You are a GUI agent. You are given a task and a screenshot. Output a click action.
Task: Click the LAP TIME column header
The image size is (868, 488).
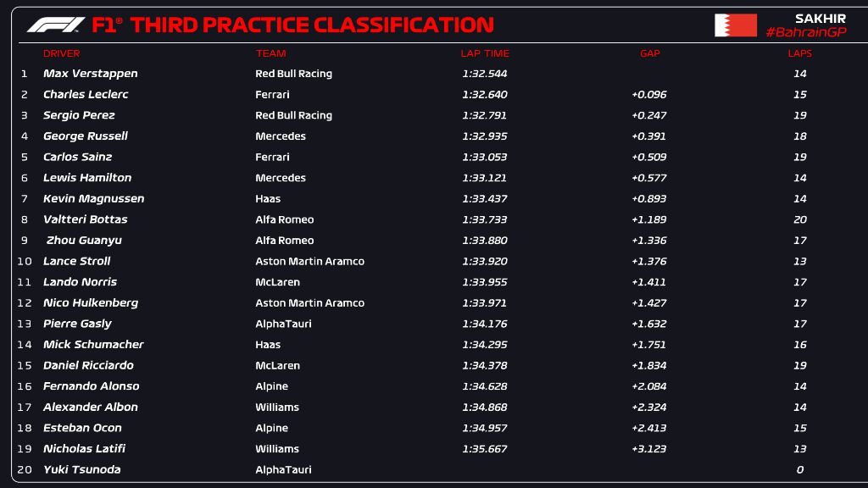pos(485,53)
